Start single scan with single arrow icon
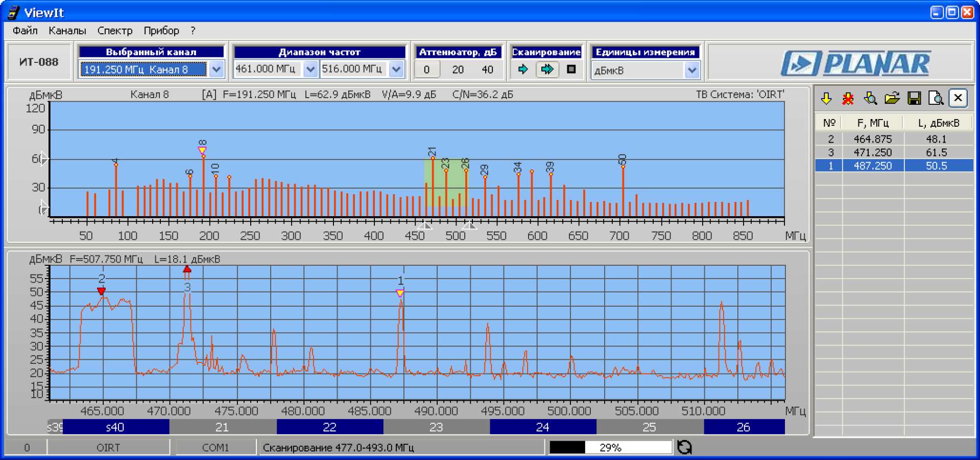The width and height of the screenshot is (980, 460). click(523, 69)
